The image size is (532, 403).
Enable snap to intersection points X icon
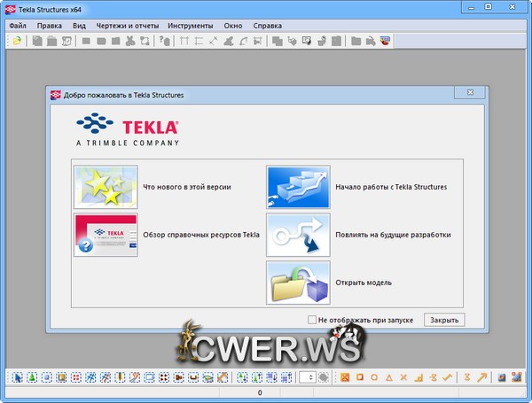[x=403, y=377]
